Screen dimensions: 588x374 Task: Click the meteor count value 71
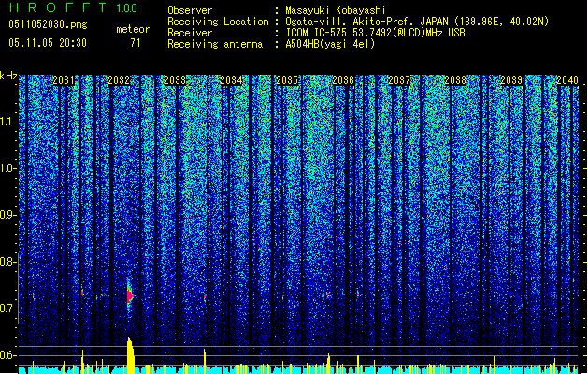(x=136, y=43)
